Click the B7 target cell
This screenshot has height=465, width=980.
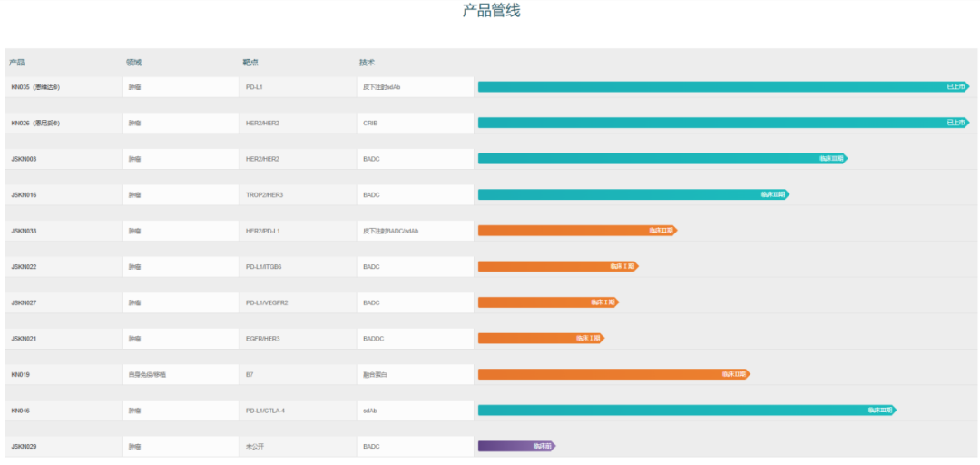coord(298,375)
